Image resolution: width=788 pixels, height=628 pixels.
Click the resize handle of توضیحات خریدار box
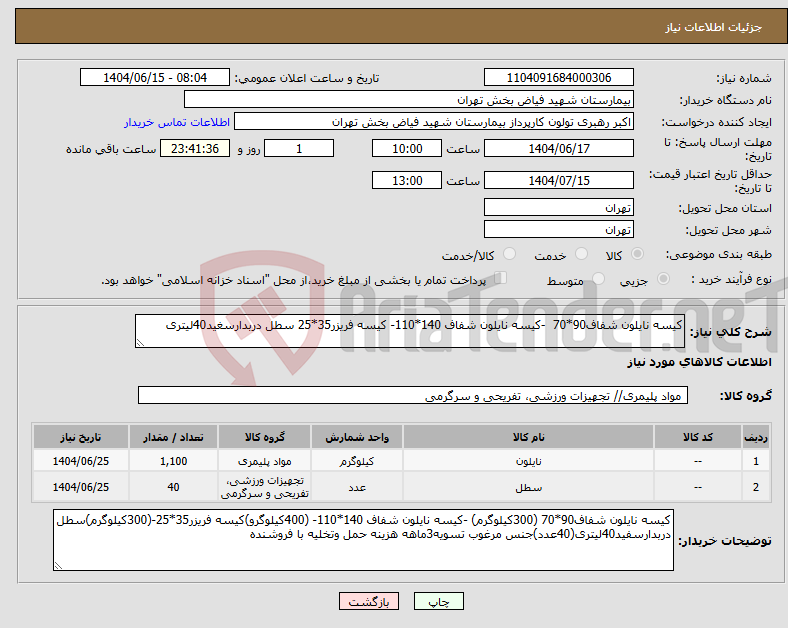click(58, 566)
